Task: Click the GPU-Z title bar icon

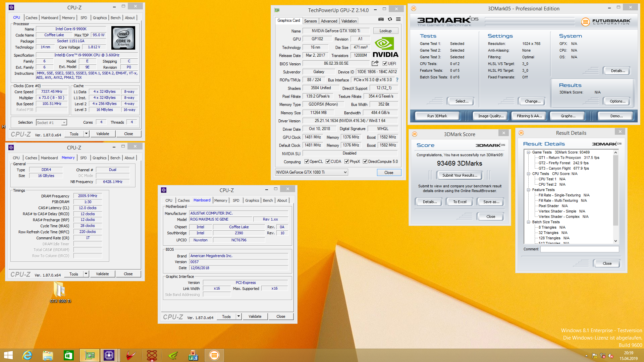Action: (277, 10)
